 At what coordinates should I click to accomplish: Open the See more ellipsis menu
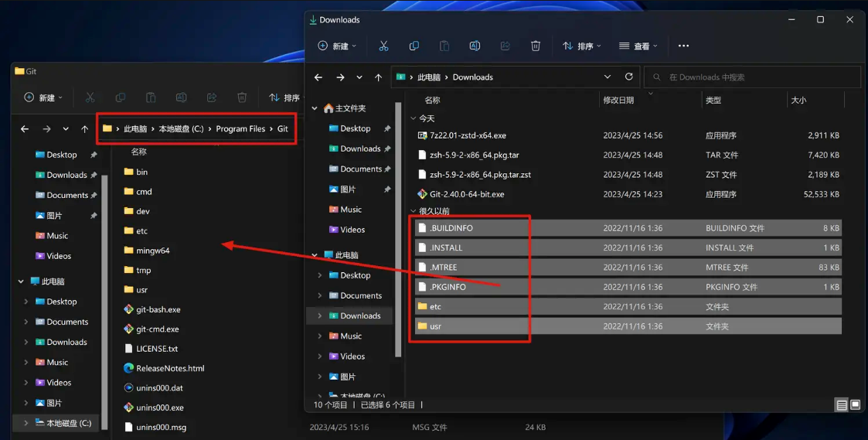683,46
